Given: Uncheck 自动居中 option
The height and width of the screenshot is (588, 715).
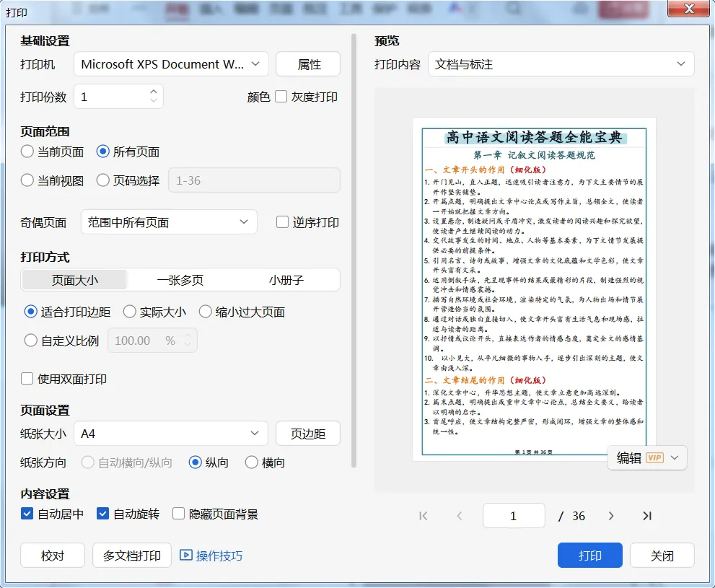Looking at the screenshot, I should tap(27, 514).
